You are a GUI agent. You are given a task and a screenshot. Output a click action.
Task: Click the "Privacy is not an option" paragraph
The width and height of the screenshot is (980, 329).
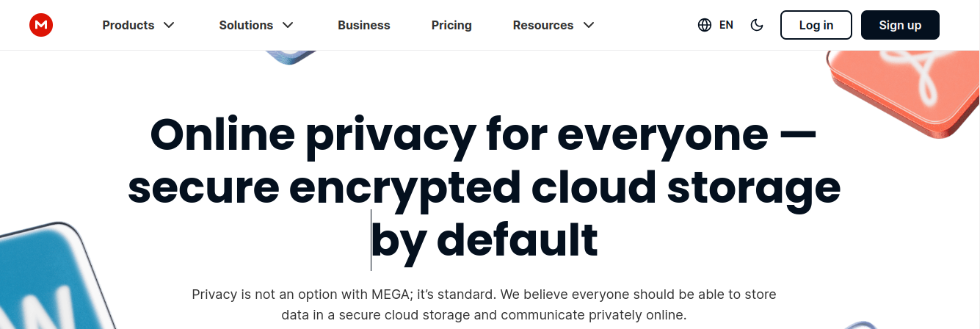point(484,305)
